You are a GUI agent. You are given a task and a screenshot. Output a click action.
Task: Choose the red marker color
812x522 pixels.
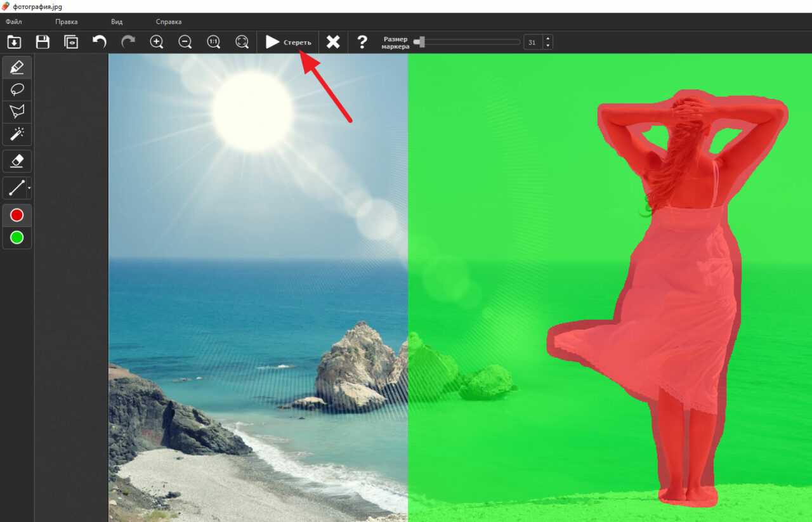[17, 215]
